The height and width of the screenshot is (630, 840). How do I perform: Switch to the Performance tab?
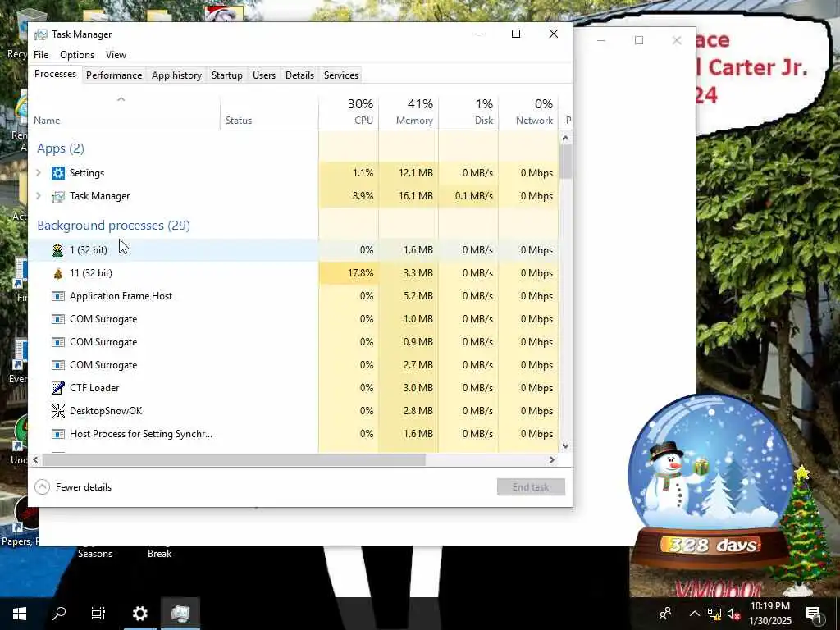[114, 75]
